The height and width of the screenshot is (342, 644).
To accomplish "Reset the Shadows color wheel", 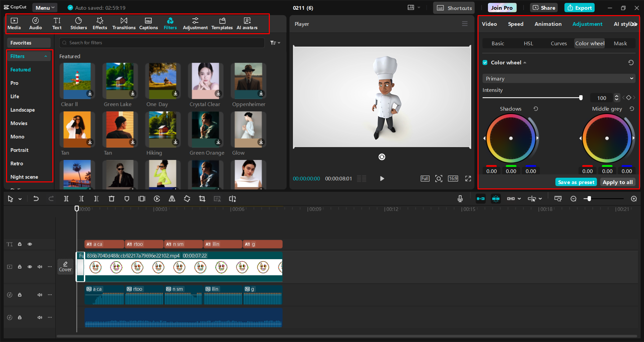I will tap(536, 109).
